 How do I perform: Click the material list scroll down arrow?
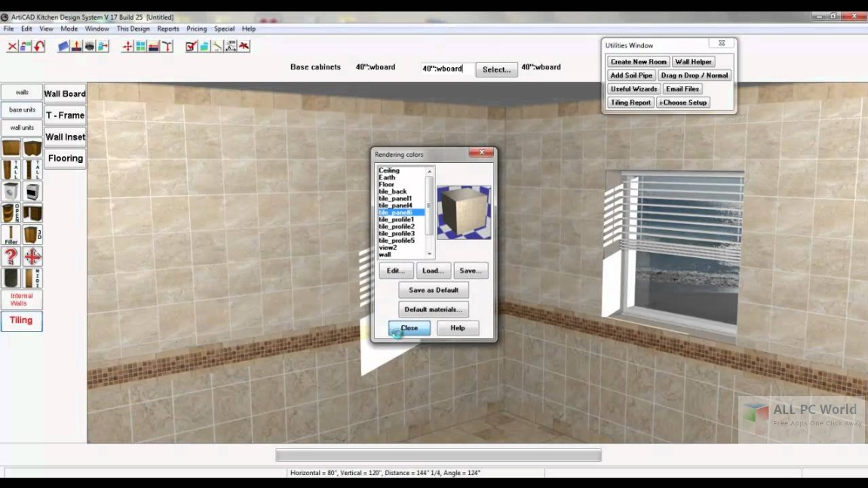pyautogui.click(x=430, y=253)
